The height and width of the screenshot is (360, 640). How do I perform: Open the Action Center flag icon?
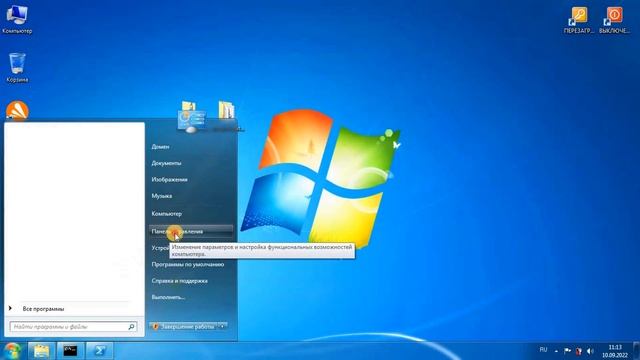click(567, 351)
